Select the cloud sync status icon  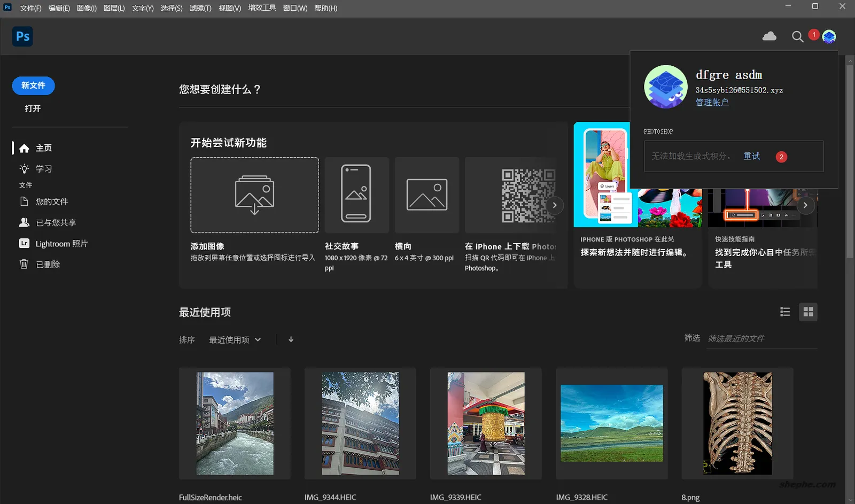[770, 36]
